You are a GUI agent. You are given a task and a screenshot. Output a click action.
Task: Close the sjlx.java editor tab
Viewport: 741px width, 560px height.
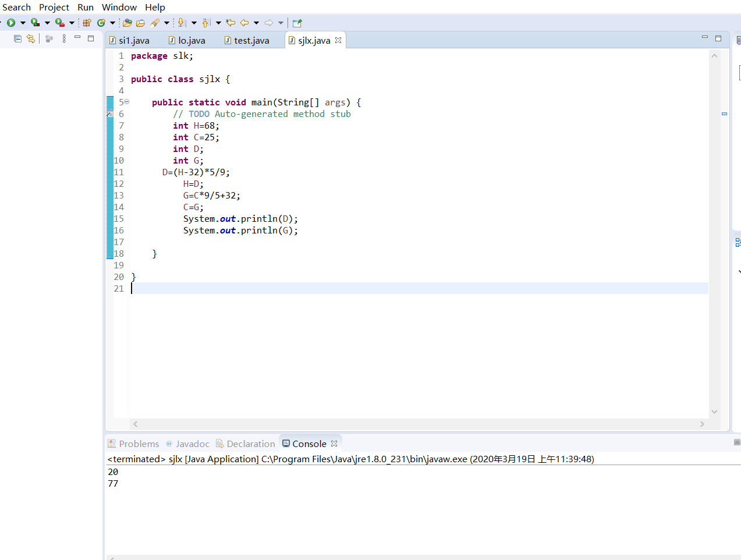(x=338, y=40)
